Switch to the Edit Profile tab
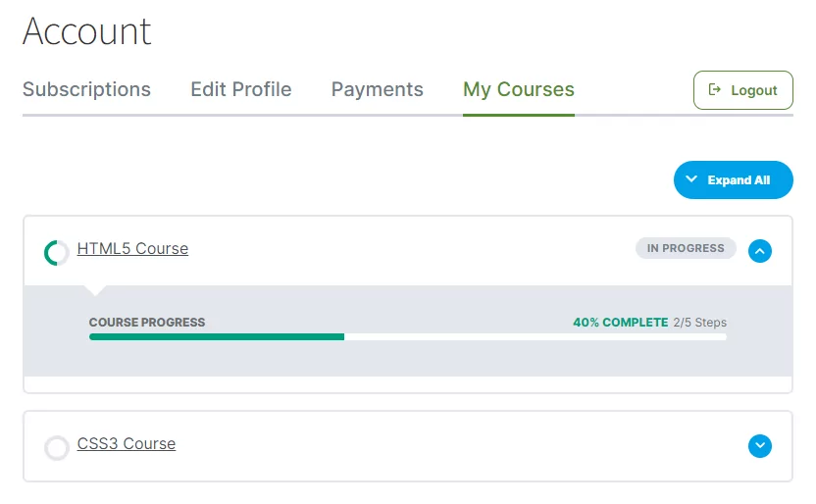Screen dimensions: 816x504 point(240,89)
